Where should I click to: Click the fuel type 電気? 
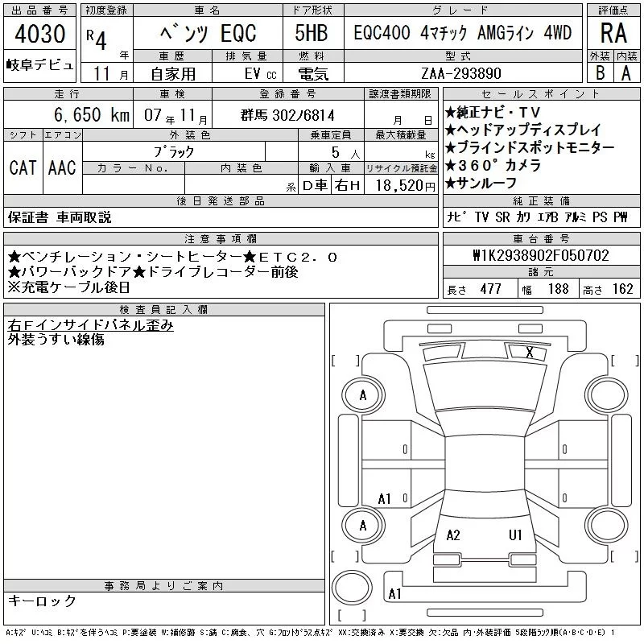coord(313,74)
